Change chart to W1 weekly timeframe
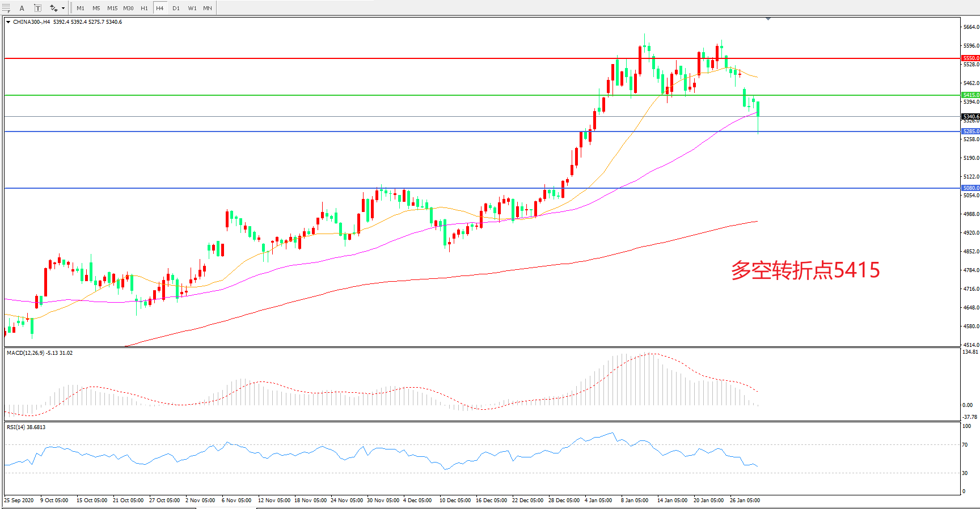980x509 pixels. click(x=192, y=8)
